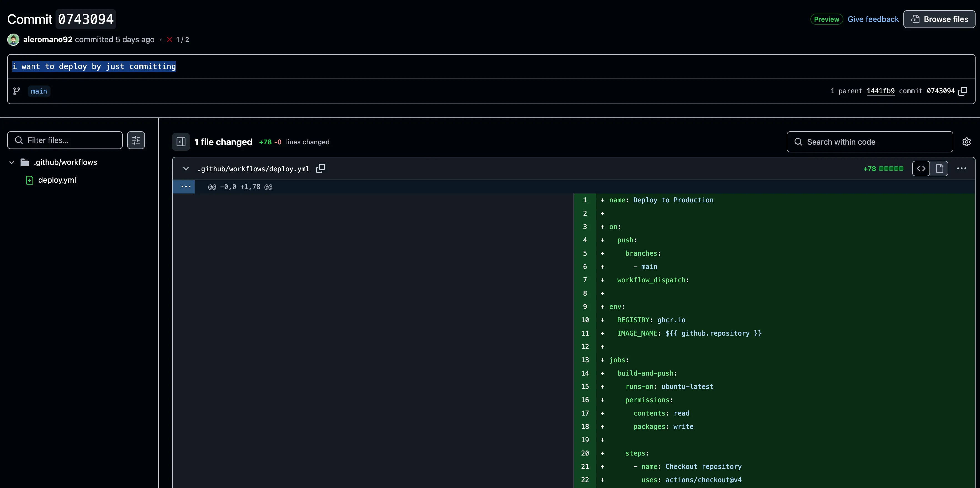Viewport: 980px width, 488px height.
Task: Switch to source diff view
Action: coord(921,168)
